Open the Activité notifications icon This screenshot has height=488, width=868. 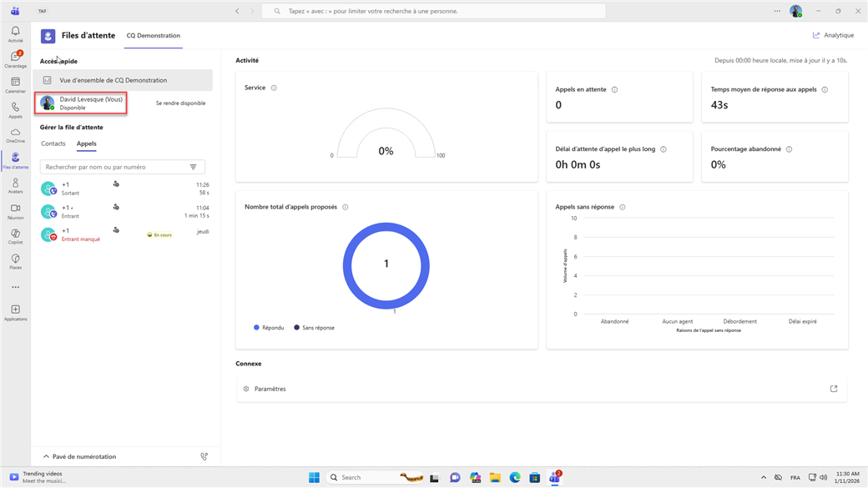coord(15,34)
